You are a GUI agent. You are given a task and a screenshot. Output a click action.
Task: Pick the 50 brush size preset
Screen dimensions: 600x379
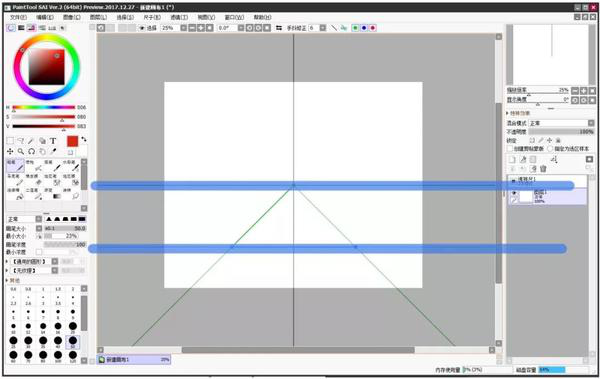click(x=73, y=342)
